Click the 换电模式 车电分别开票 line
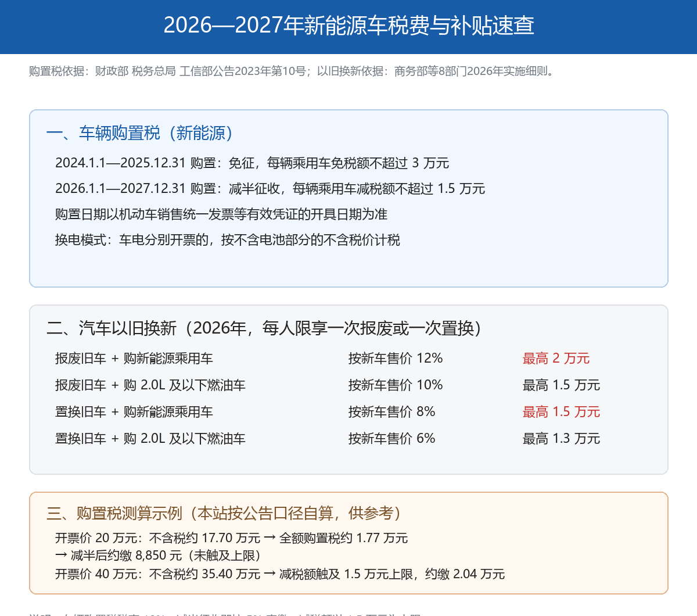The image size is (697, 616). point(228,240)
